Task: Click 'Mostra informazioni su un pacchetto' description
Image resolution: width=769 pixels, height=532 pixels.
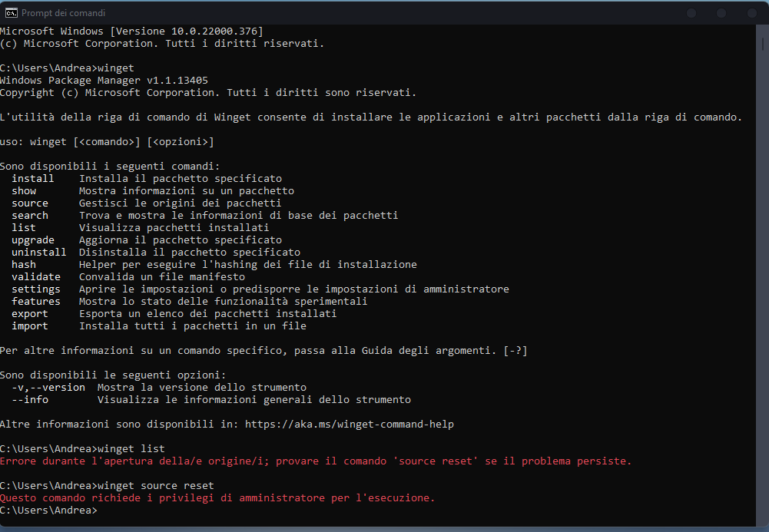Action: (187, 191)
